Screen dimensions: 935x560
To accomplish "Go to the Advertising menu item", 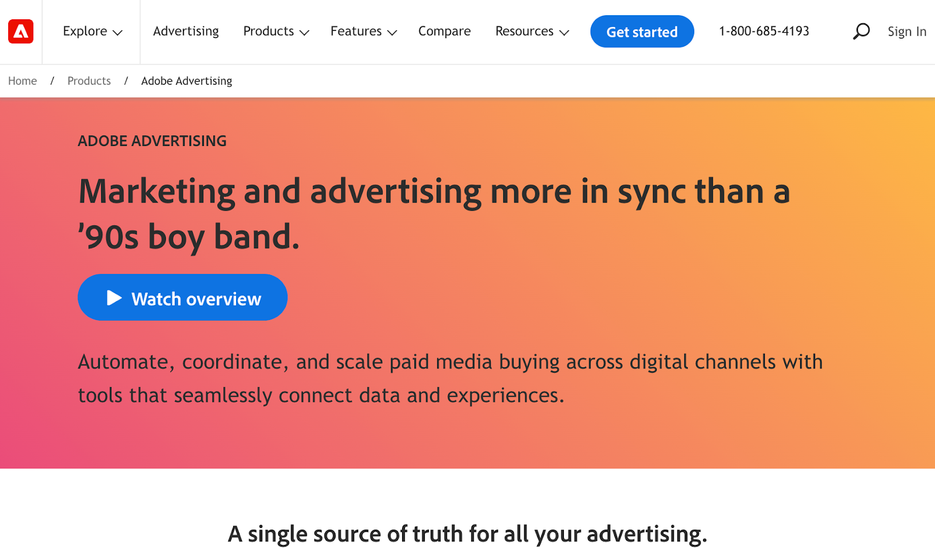I will point(186,32).
